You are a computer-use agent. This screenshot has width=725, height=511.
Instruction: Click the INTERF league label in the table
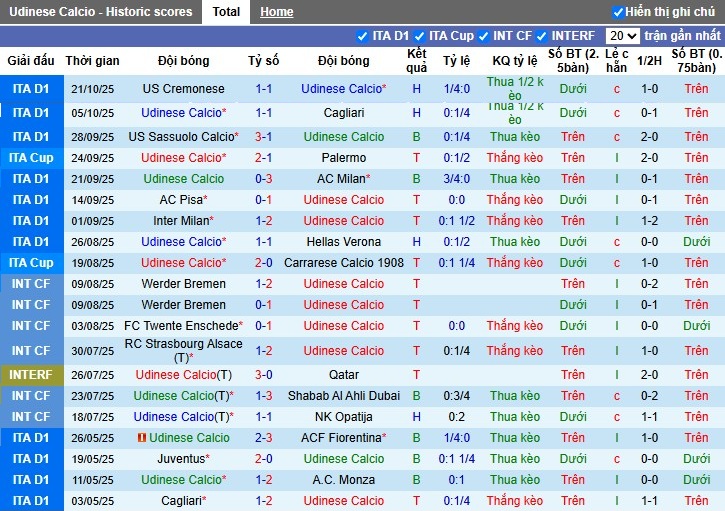(31, 375)
